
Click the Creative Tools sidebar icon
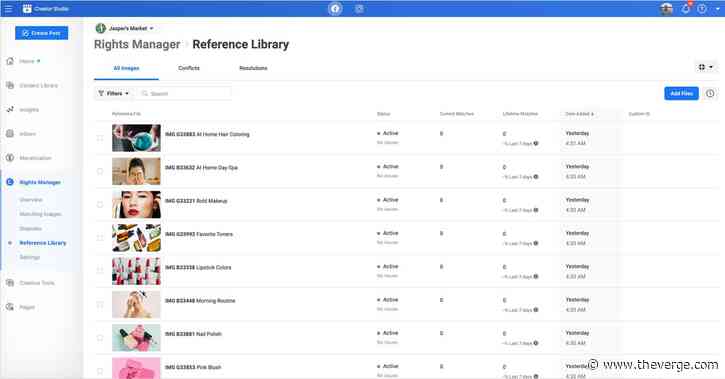(x=10, y=283)
